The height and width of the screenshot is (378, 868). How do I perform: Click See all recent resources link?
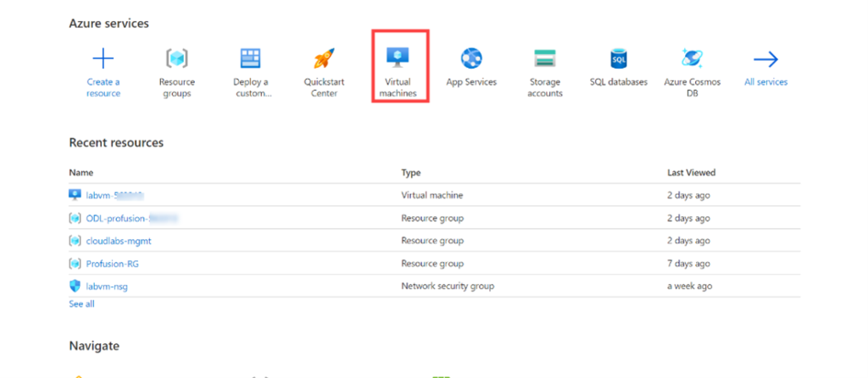tap(81, 303)
